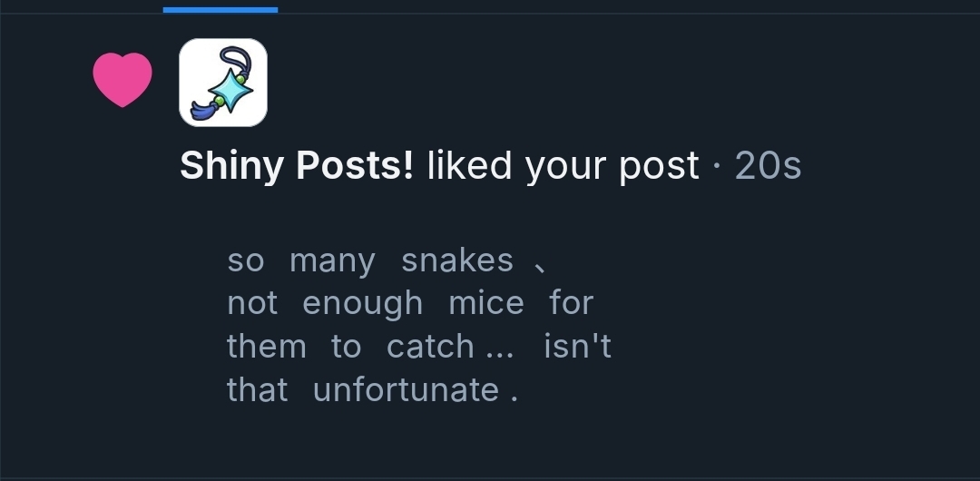Click the word 'isn't' in the post preview

(x=578, y=346)
